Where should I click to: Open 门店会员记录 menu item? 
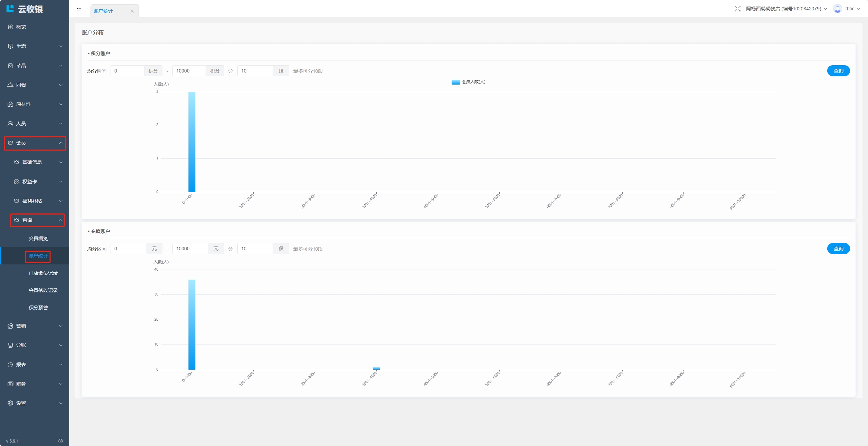[x=43, y=273]
